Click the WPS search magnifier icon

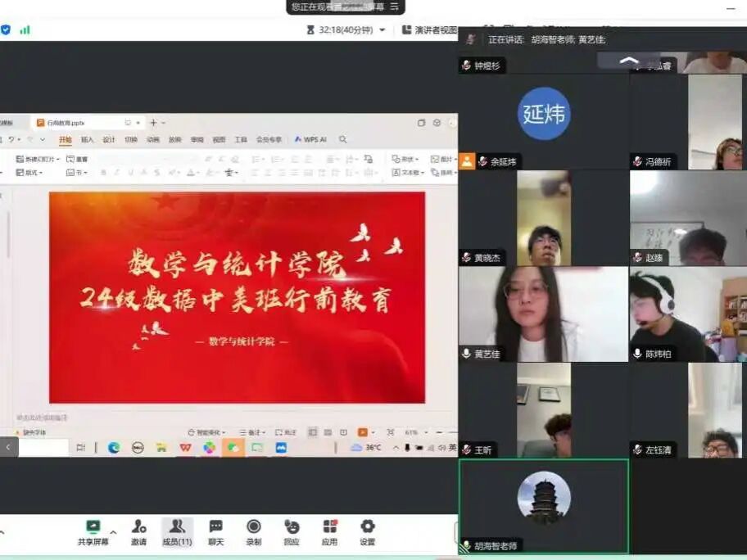343,140
